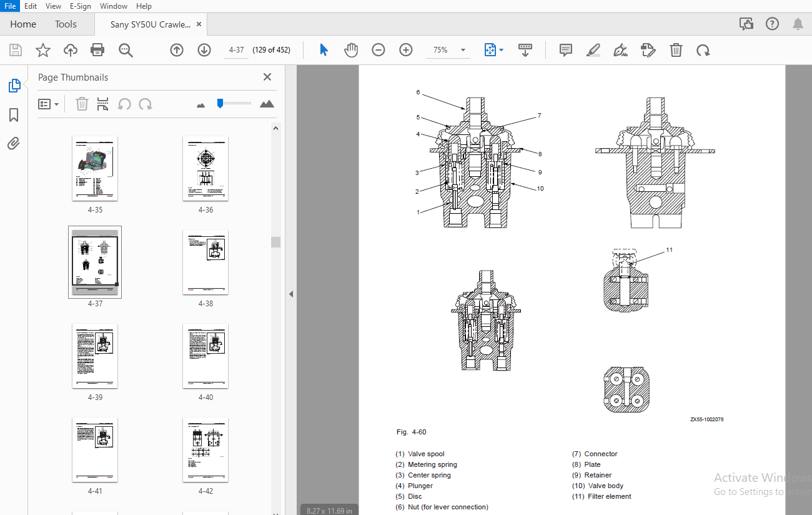The height and width of the screenshot is (515, 812).
Task: Open the Edit menu
Action: [31, 6]
